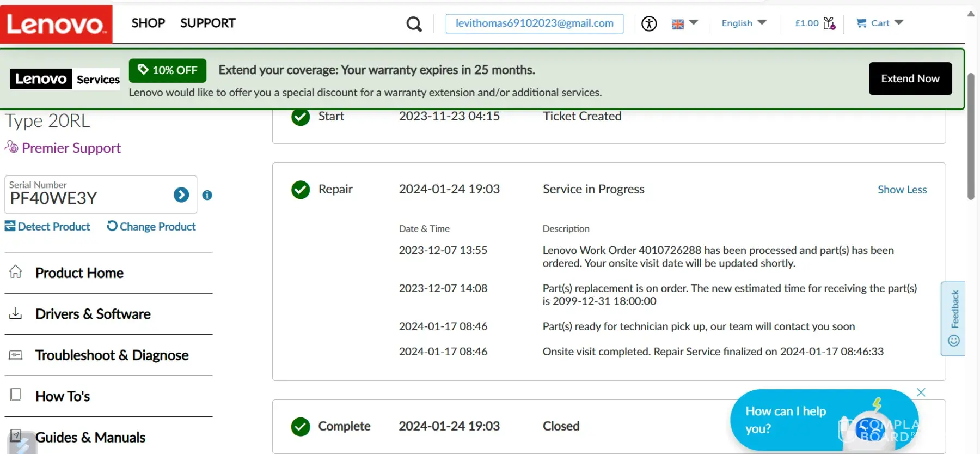This screenshot has width=980, height=454.
Task: Click the Lenovo logo in the header
Action: click(56, 24)
